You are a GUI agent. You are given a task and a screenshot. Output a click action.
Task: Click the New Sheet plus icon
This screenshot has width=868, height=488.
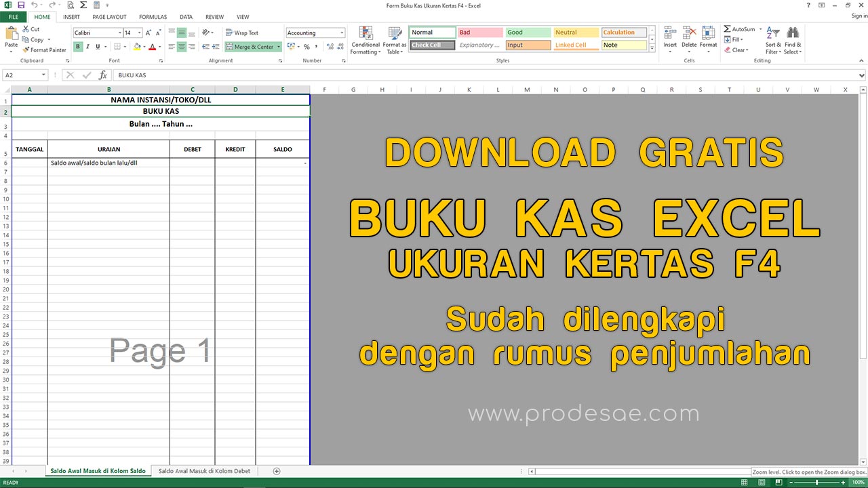pos(276,471)
